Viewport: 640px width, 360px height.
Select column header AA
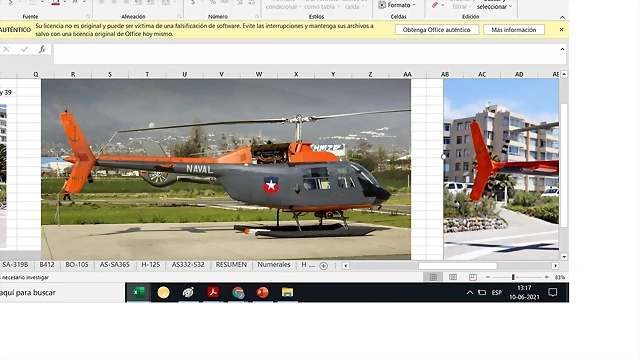click(407, 74)
